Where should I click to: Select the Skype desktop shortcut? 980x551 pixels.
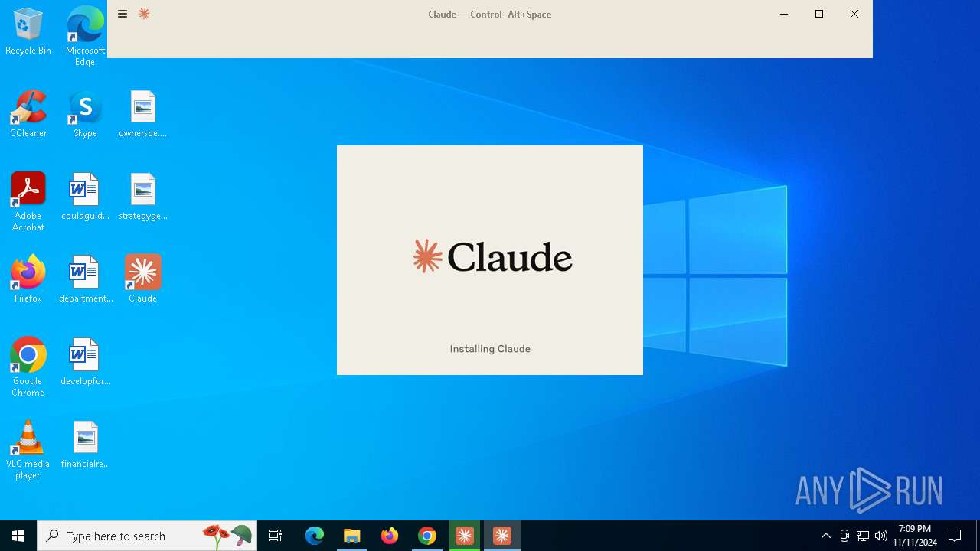tap(85, 114)
